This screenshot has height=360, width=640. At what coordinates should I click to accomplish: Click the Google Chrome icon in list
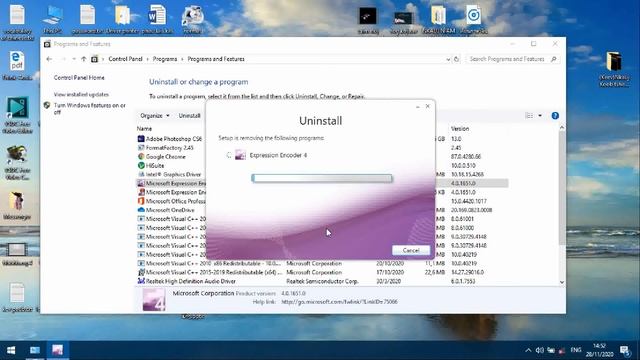pos(141,157)
